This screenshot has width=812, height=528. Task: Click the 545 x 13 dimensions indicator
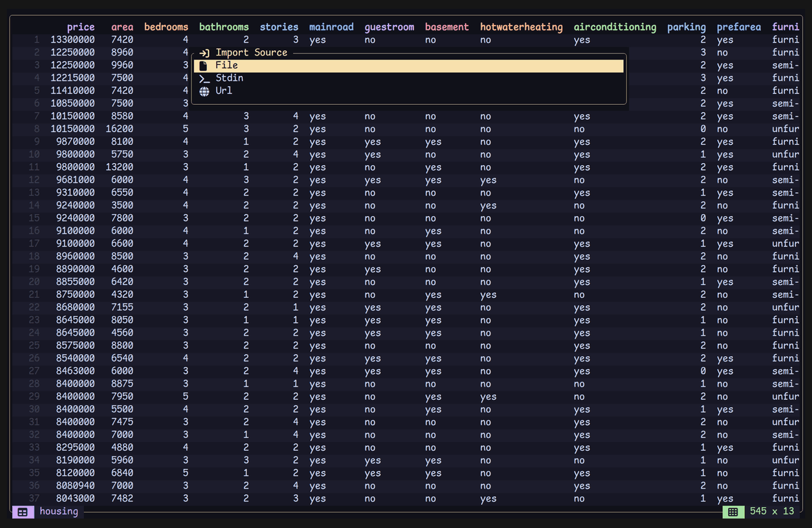[772, 511]
